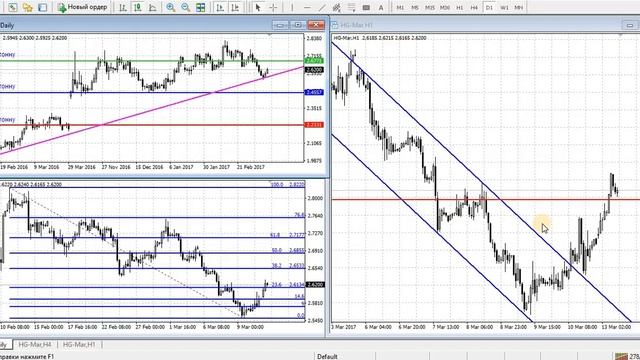The image size is (640, 360).
Task: Set timeframe to W1
Action: point(504,7)
